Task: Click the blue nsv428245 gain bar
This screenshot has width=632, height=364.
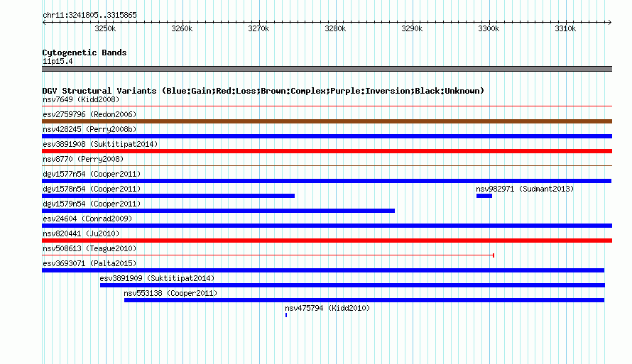Action: coord(327,136)
